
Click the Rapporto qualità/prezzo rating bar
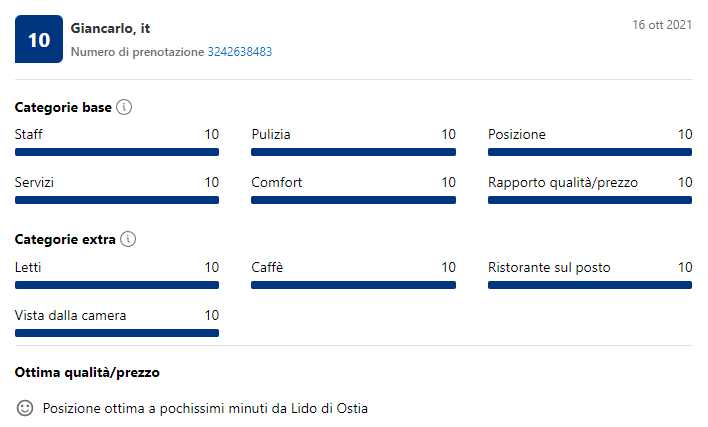point(590,200)
